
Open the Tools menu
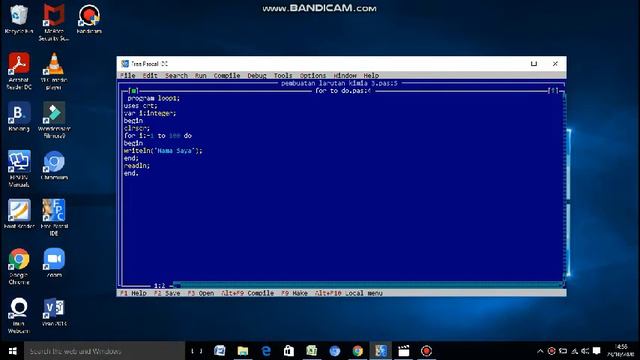click(x=283, y=76)
